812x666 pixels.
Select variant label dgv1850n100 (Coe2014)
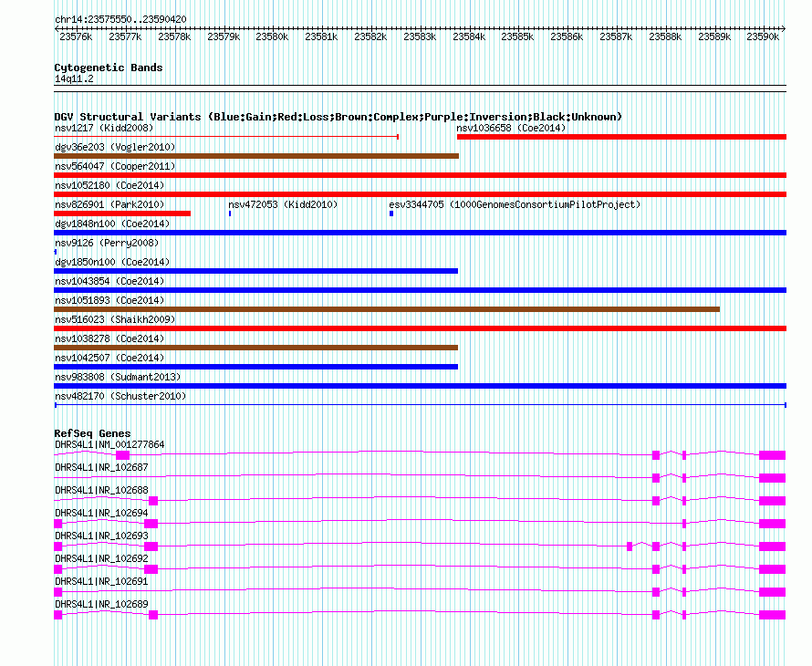(x=112, y=262)
